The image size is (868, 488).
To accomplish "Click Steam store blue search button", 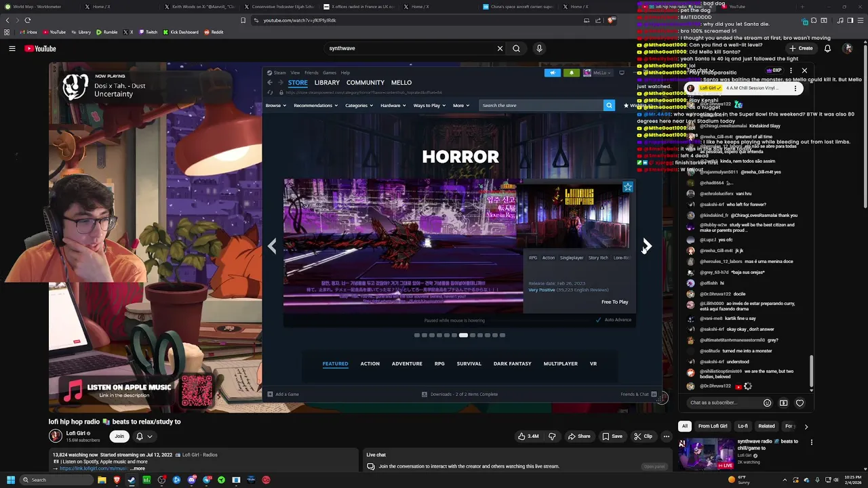I will (x=609, y=105).
